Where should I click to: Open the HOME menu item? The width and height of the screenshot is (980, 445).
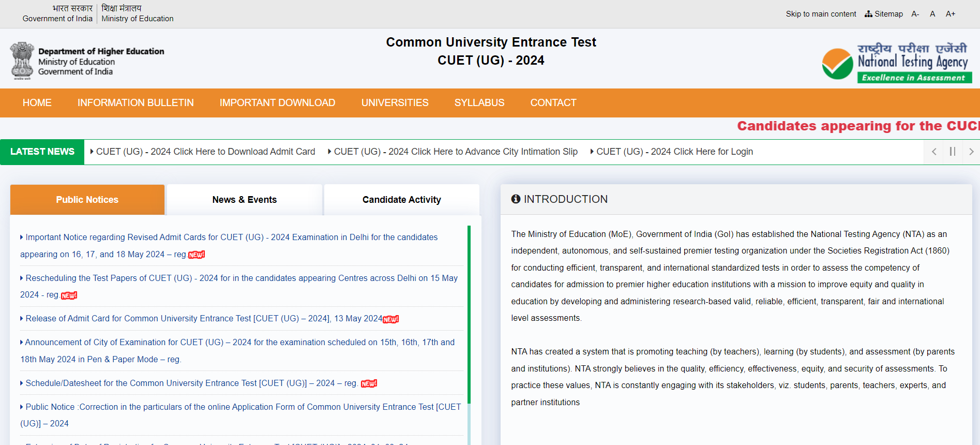pyautogui.click(x=37, y=103)
